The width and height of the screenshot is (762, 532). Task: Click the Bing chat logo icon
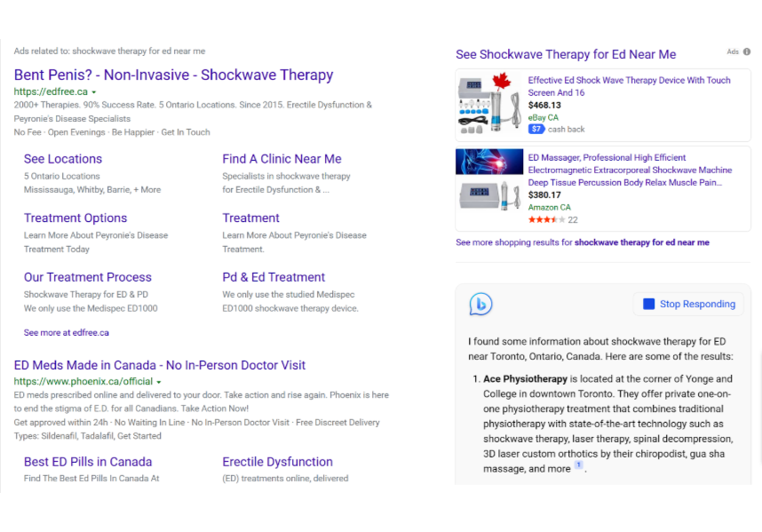480,304
